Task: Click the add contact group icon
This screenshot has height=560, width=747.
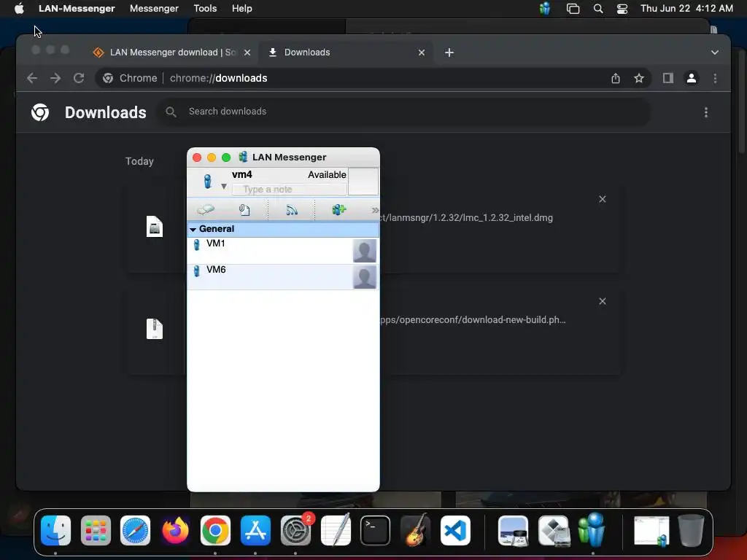Action: coord(338,209)
